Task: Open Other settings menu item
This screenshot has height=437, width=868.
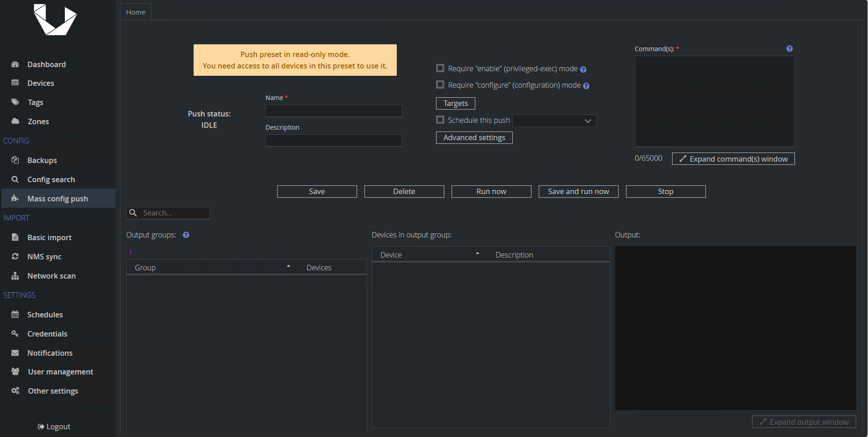Action: pyautogui.click(x=53, y=391)
